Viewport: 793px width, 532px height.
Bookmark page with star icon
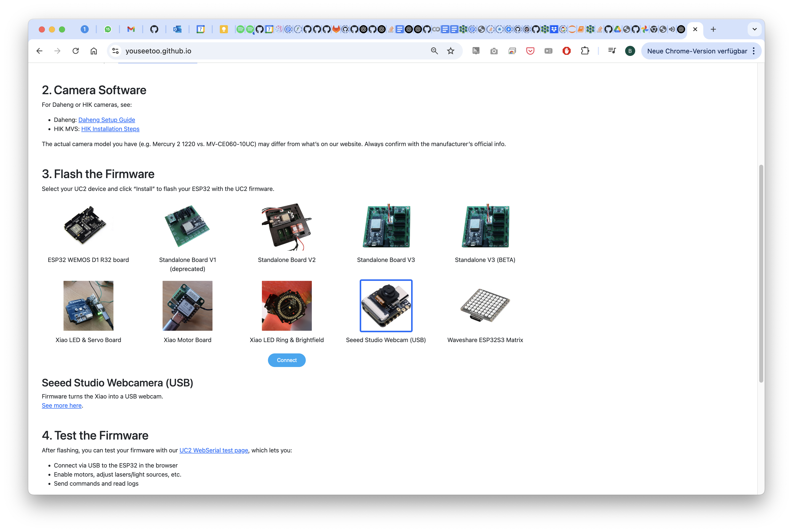[450, 51]
